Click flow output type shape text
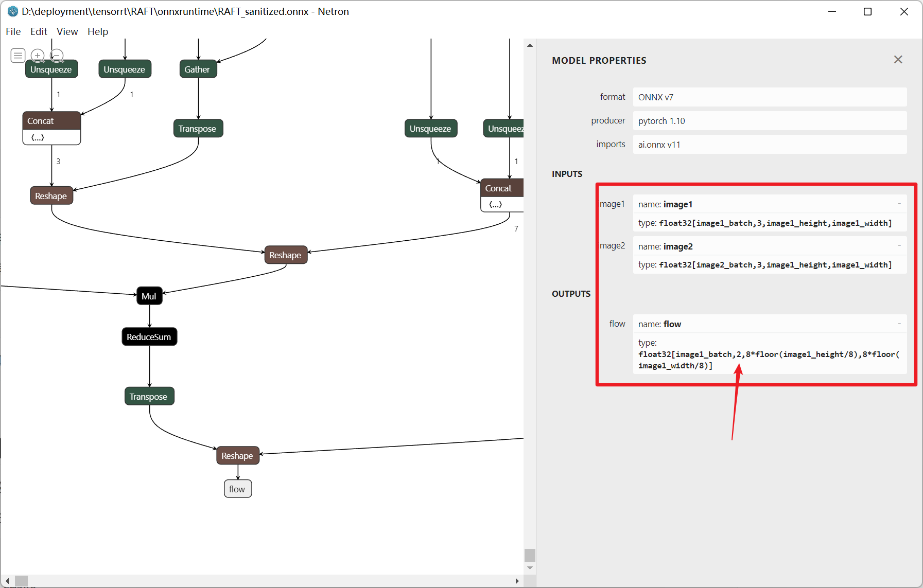This screenshot has width=923, height=588. click(x=769, y=360)
